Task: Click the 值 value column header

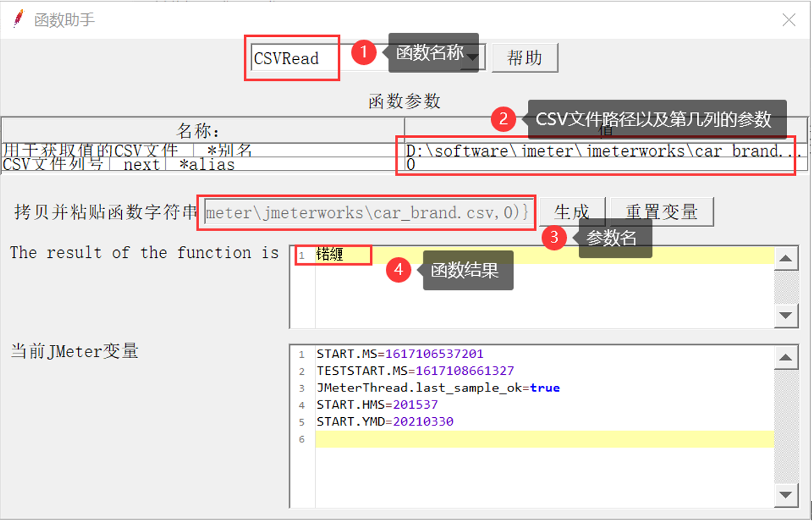Action: point(603,131)
